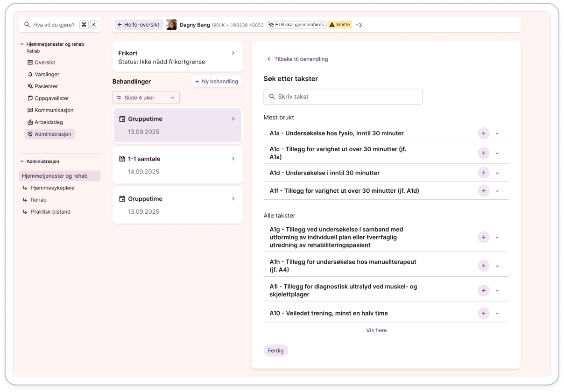Open Oppgavelister in the sidebar
The image size is (564, 392).
point(51,98)
